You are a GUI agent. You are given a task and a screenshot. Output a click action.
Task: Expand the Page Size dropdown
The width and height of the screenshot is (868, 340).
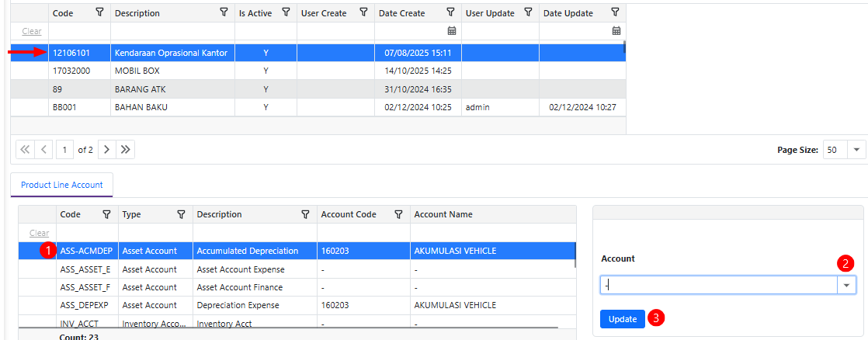[x=856, y=150]
